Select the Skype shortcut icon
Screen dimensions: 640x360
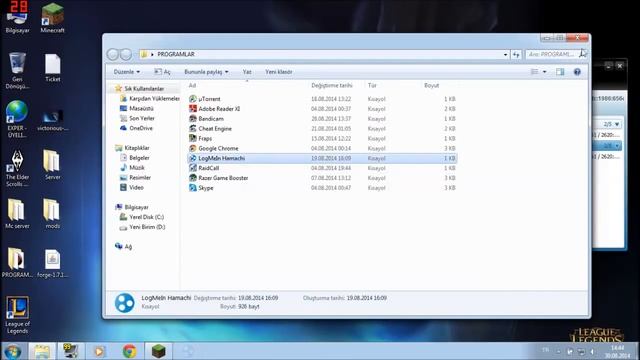click(193, 188)
